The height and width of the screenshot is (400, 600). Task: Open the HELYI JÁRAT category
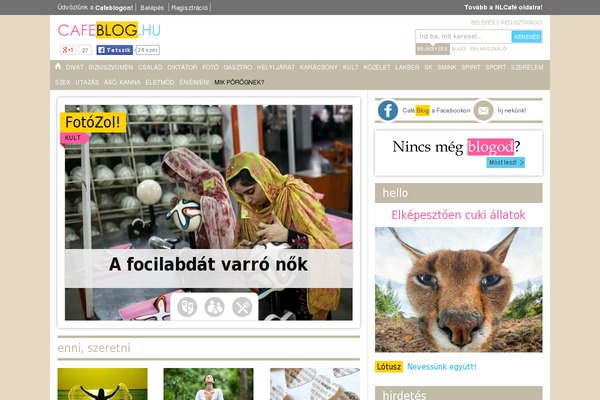tap(276, 67)
